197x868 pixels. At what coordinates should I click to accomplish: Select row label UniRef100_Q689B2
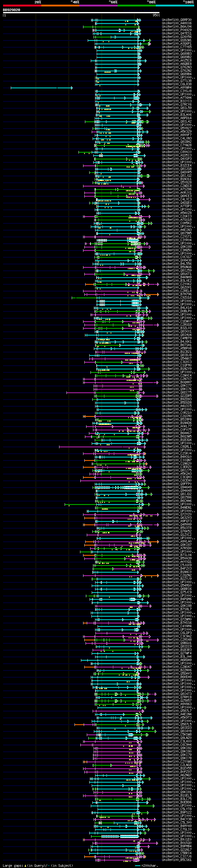(177, 57)
